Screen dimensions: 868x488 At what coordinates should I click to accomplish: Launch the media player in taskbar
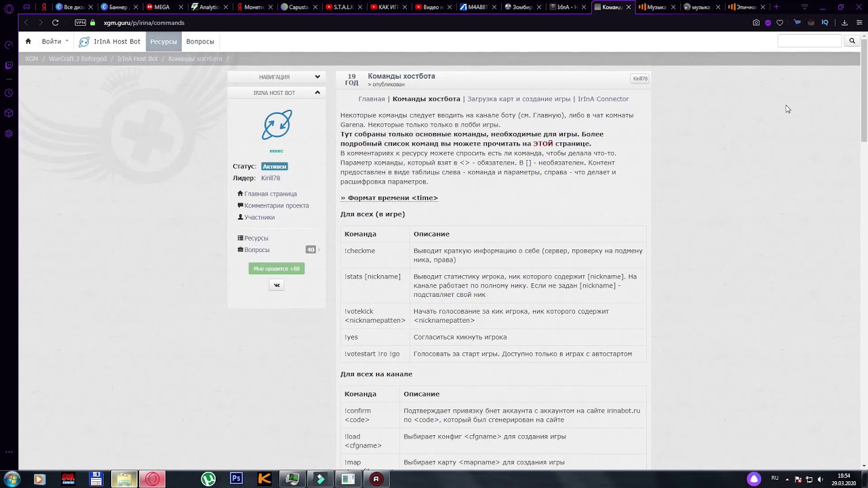coord(39,479)
